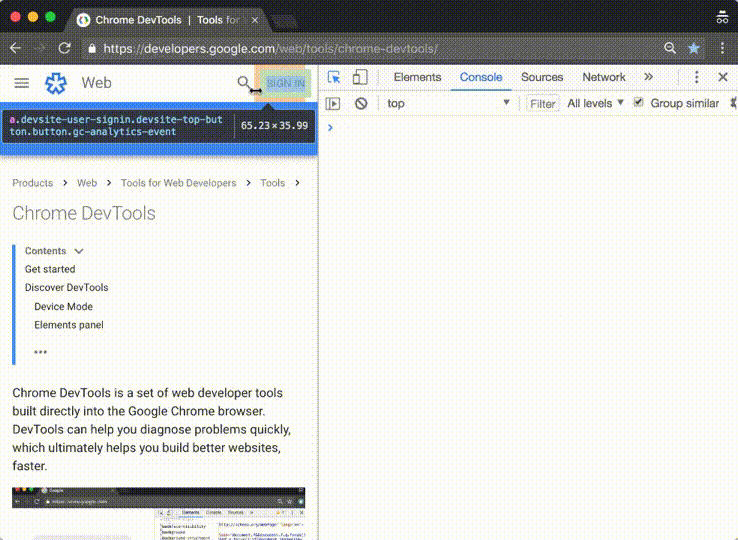The image size is (738, 540).
Task: Open the top context dropdown
Action: 448,104
